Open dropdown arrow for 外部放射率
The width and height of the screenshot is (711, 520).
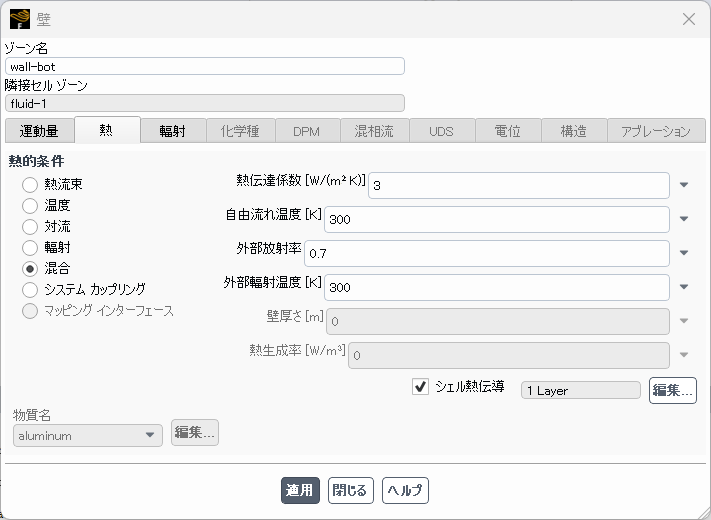click(684, 253)
